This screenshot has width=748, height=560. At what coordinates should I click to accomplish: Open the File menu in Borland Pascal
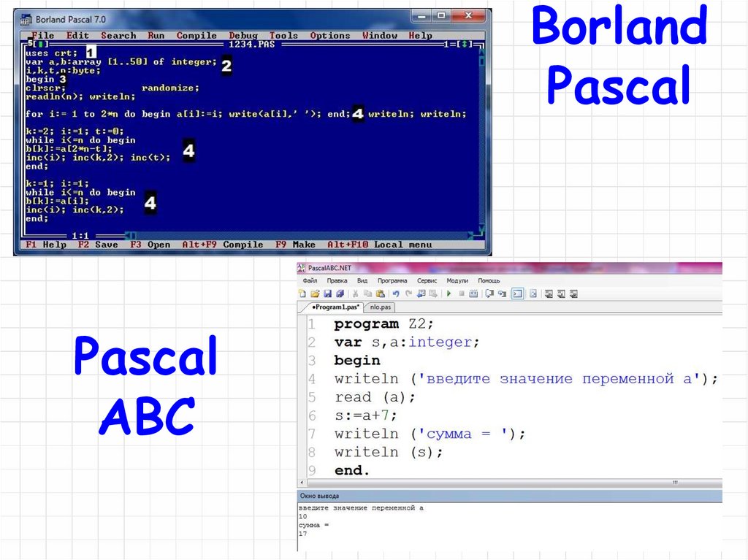coord(42,35)
